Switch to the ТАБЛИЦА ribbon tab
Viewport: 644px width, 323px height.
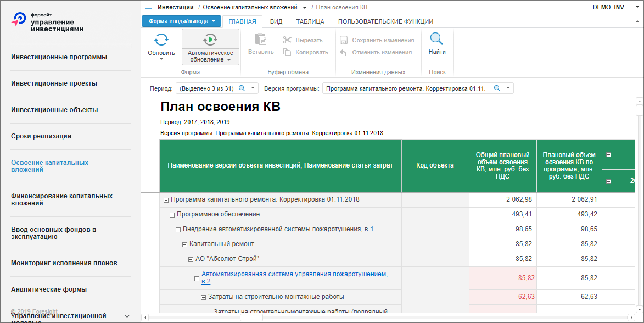point(310,21)
